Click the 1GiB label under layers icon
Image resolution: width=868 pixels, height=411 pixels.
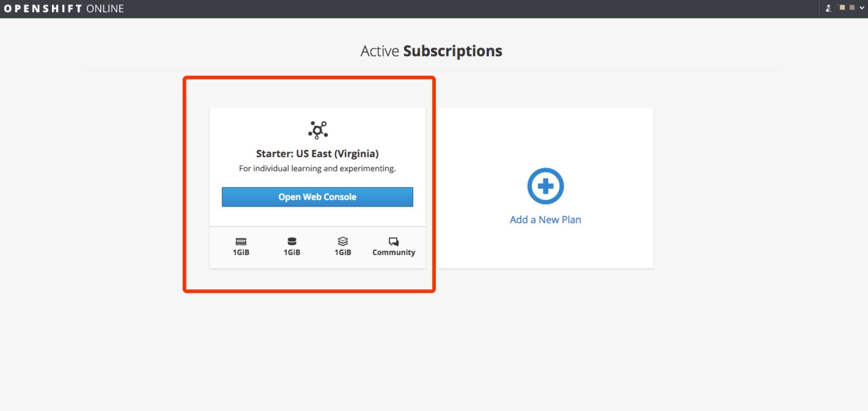pos(343,252)
